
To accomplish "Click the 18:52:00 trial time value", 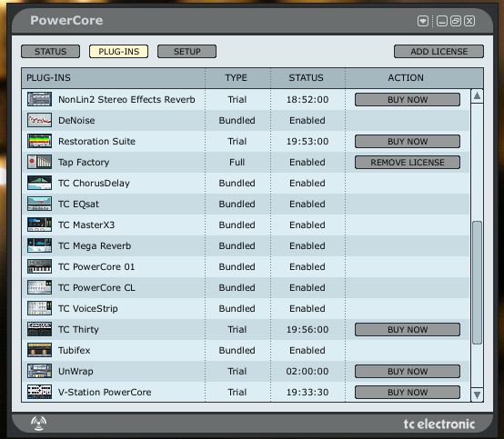I will tap(307, 100).
